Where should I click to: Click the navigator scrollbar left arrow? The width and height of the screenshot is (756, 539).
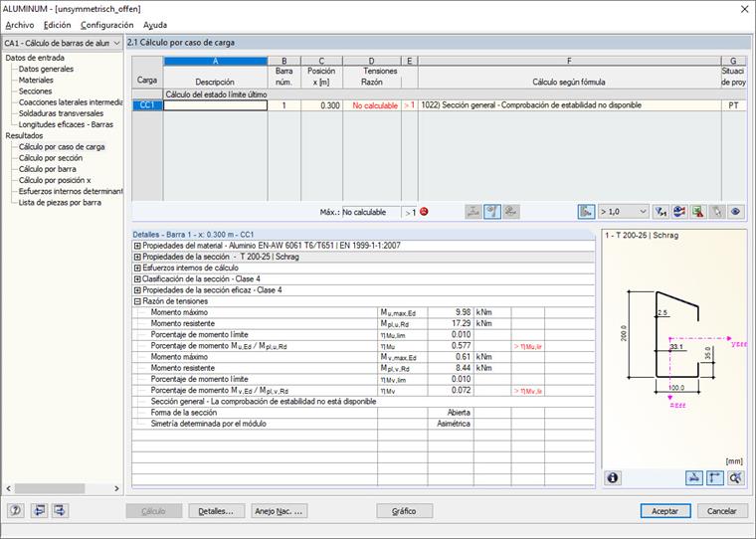point(9,488)
